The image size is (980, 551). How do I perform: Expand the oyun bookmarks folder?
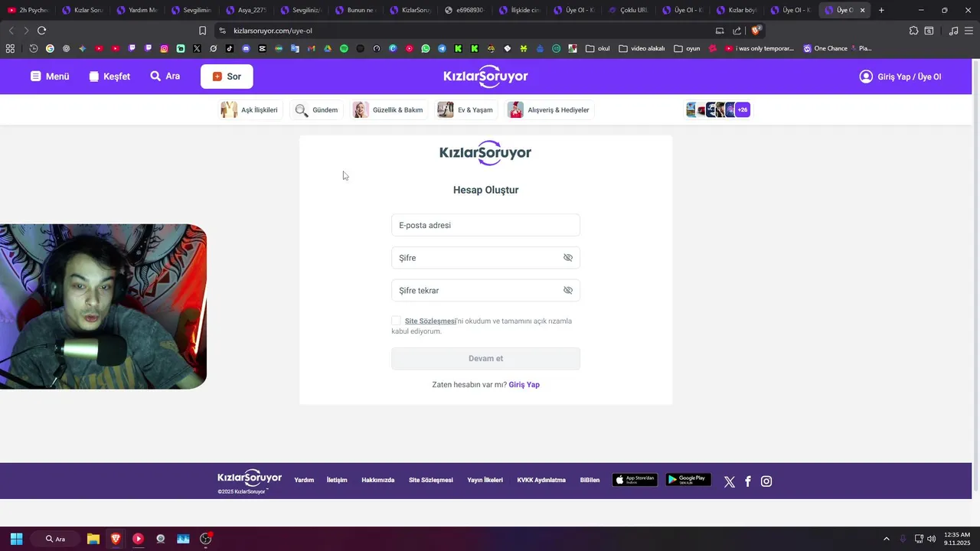(688, 48)
